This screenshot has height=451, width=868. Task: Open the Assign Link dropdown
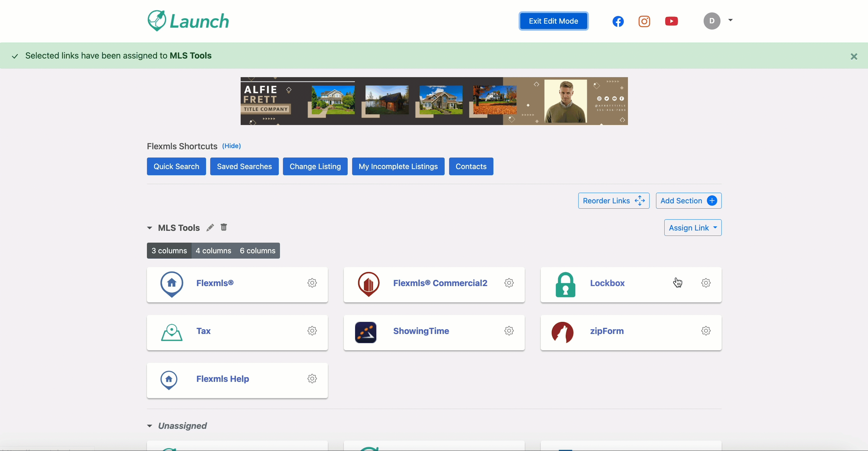[x=692, y=228]
